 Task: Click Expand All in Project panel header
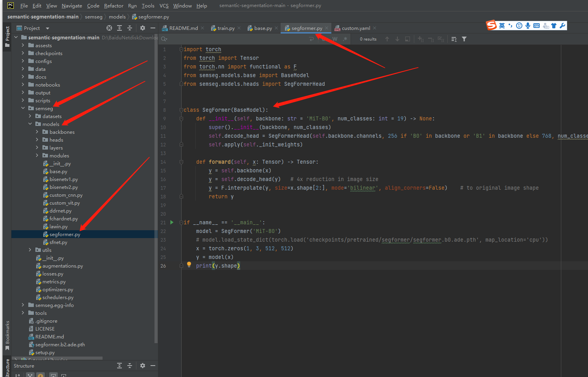click(x=119, y=28)
